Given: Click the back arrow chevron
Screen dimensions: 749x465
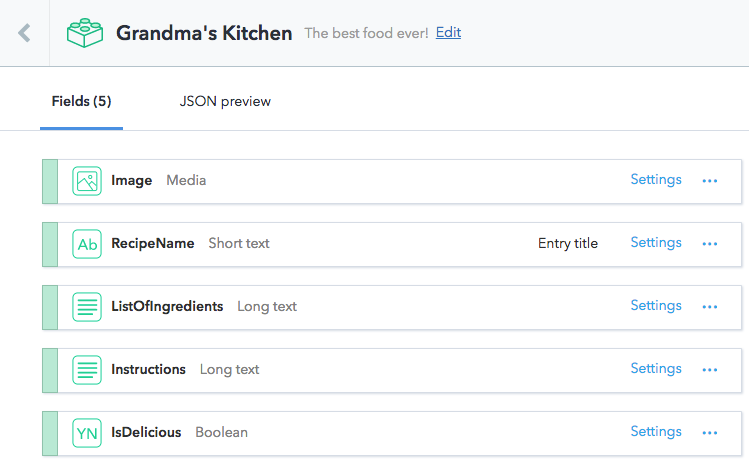Looking at the screenshot, I should [x=25, y=33].
